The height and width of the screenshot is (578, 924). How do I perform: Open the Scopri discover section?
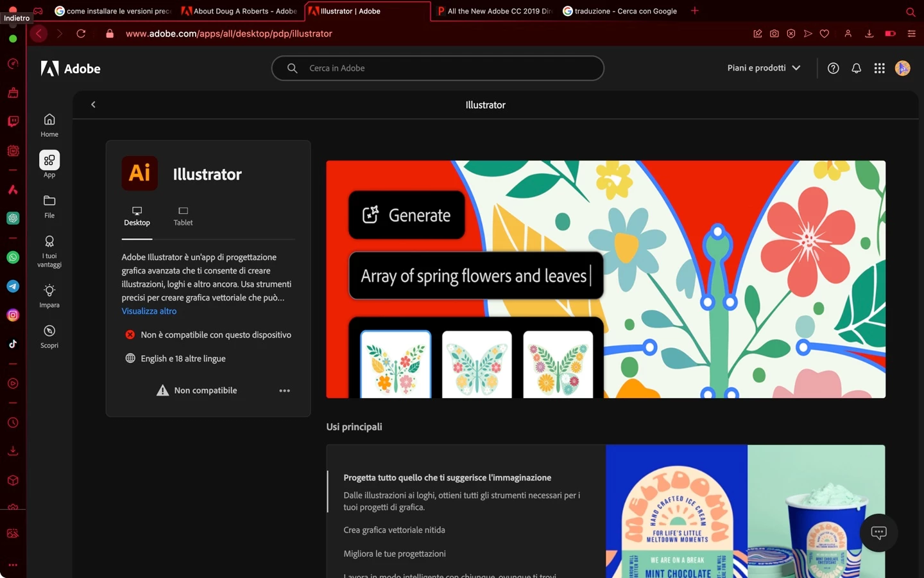pyautogui.click(x=49, y=336)
